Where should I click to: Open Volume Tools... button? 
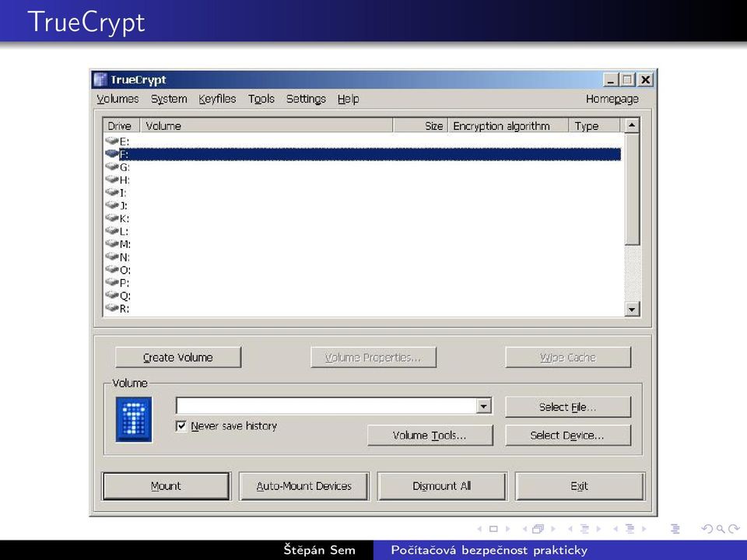[430, 436]
